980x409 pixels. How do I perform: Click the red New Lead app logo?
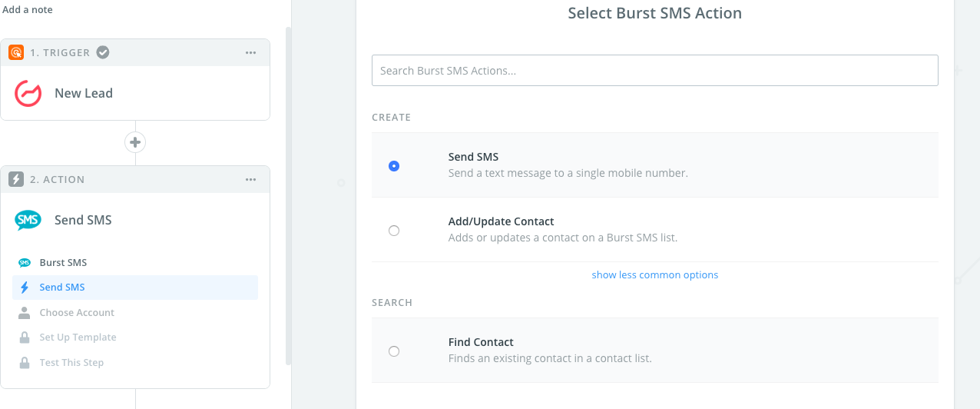pos(28,94)
